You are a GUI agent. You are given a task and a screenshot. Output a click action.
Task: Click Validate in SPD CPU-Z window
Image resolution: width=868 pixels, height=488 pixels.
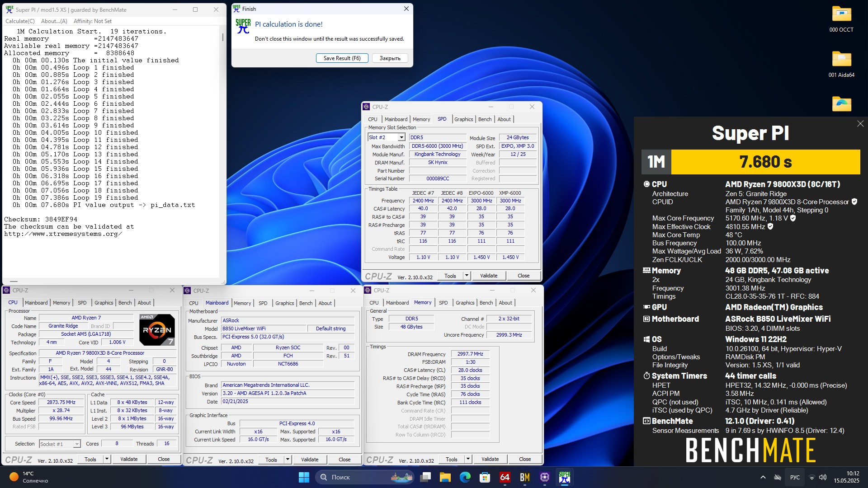[x=488, y=276]
